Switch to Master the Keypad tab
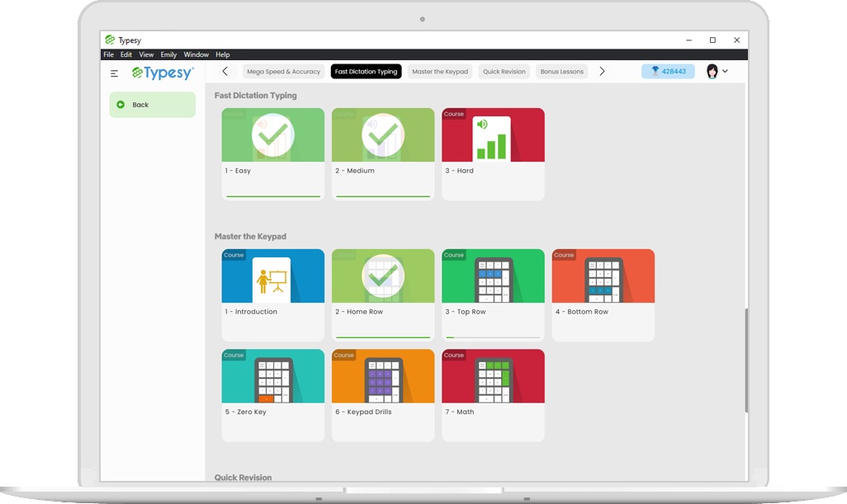The height and width of the screenshot is (504, 847). [440, 71]
